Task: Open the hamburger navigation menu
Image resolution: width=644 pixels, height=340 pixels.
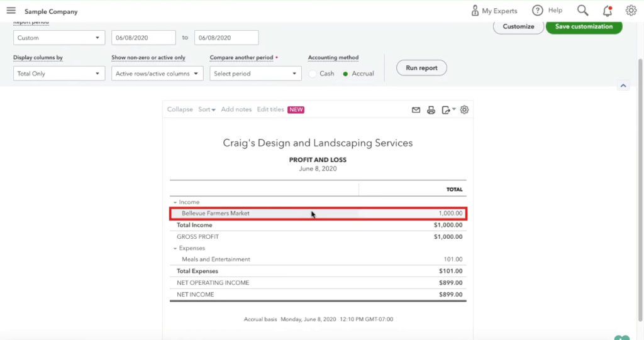Action: coord(11,11)
